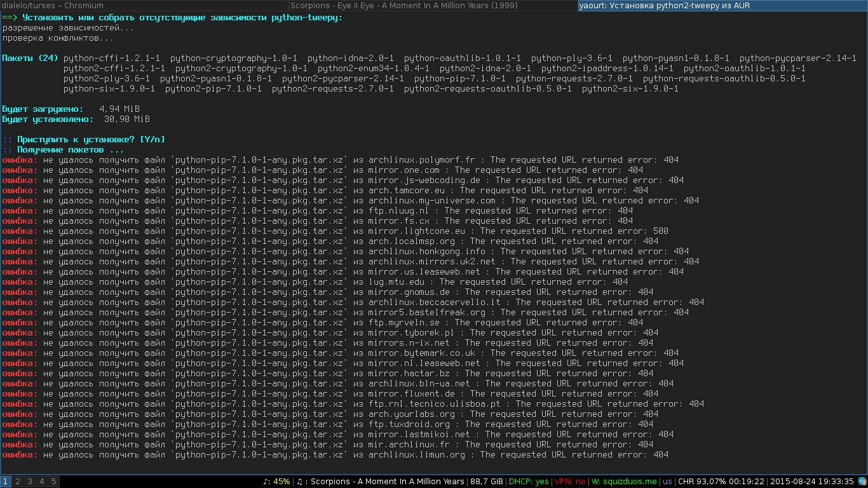Screen dimensions: 868x488
Task: Click the package python-cffi-1.2.1-1
Action: (112, 58)
